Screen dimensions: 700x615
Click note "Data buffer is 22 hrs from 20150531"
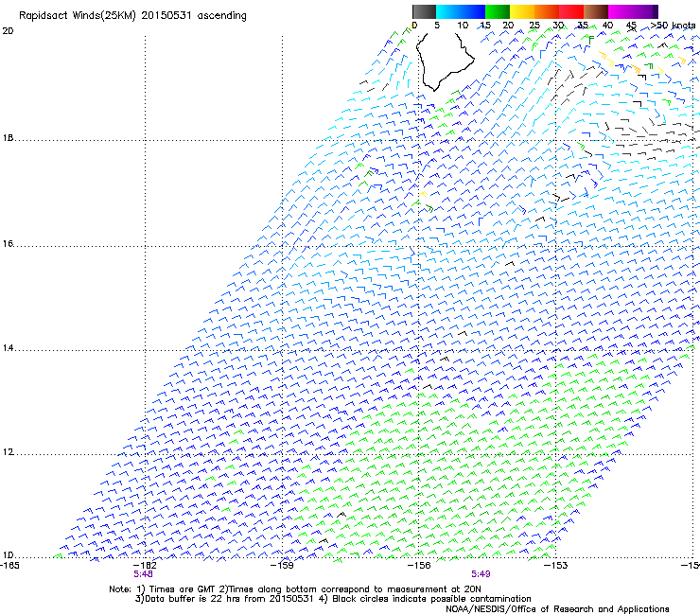pos(229,599)
